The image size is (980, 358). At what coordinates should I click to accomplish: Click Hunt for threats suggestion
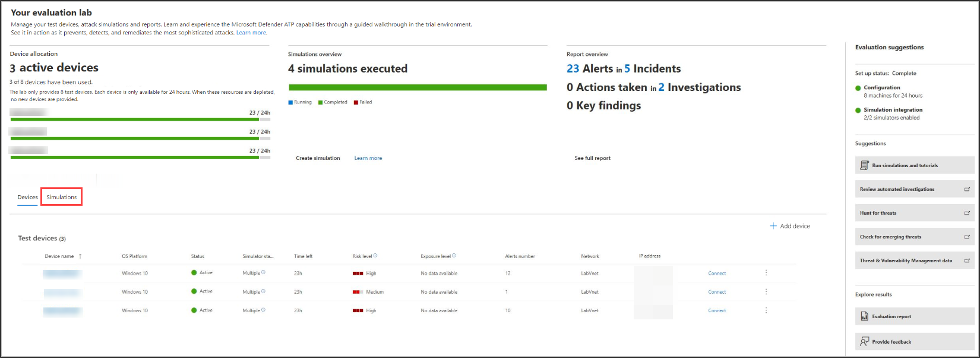pyautogui.click(x=915, y=213)
